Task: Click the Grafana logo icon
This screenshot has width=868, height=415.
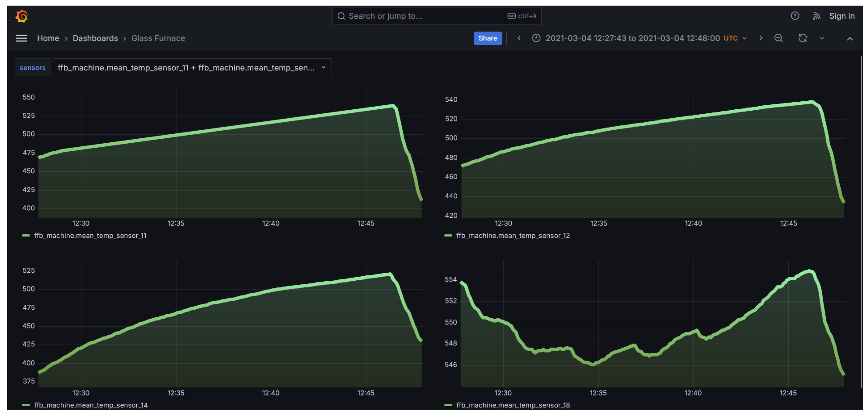Action: pos(21,16)
